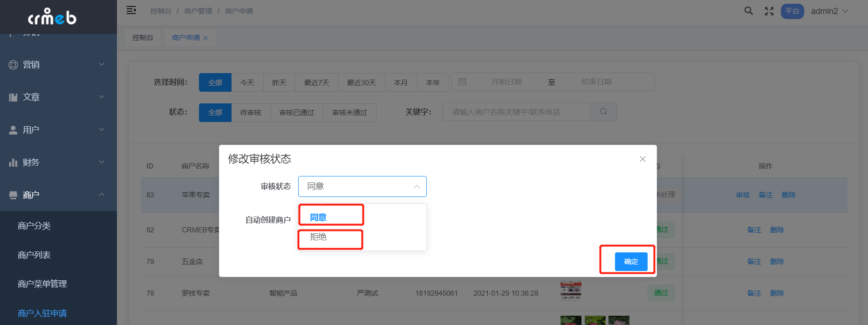Click the 平台 badge in header

coord(793,11)
